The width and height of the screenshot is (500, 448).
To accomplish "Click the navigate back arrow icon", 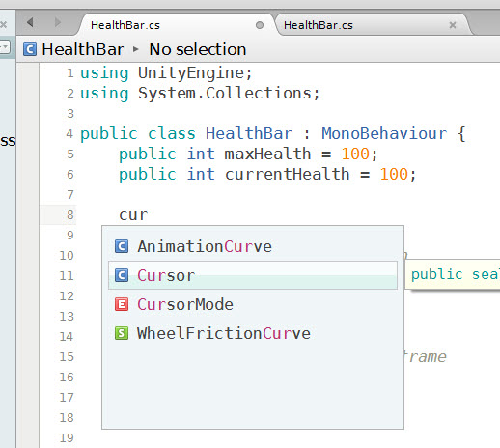I will 30,22.
